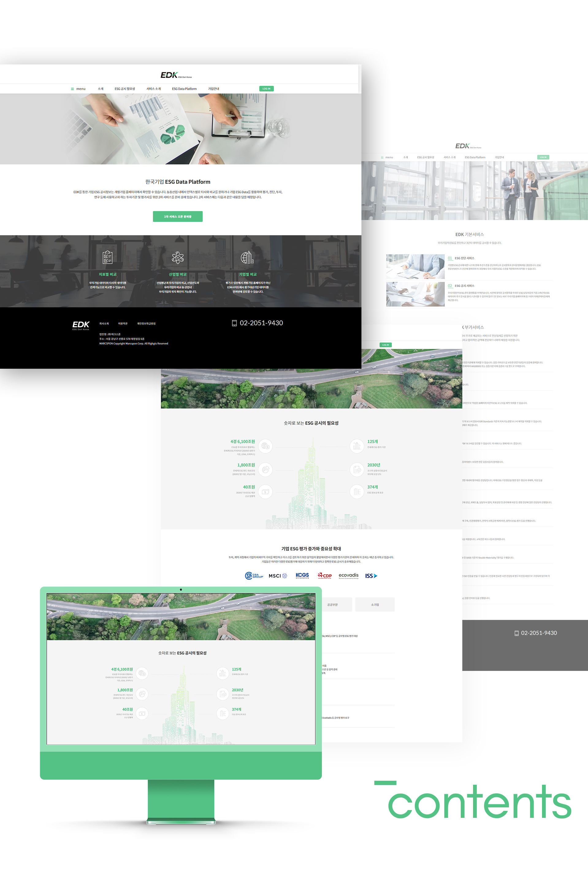Go to ESG Data Platform in top navigation
The image size is (588, 893).
point(184,89)
